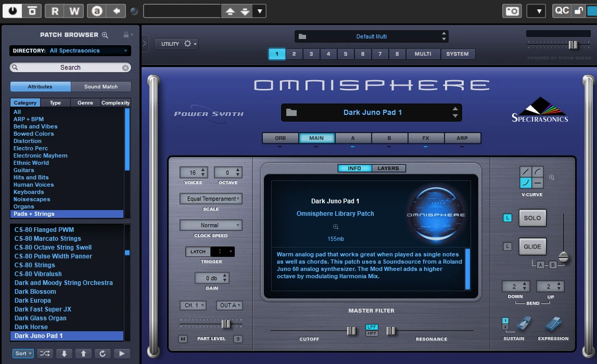This screenshot has width=597, height=364.
Task: Open the Dark Juno Pad 1 folder icon
Action: tap(291, 113)
